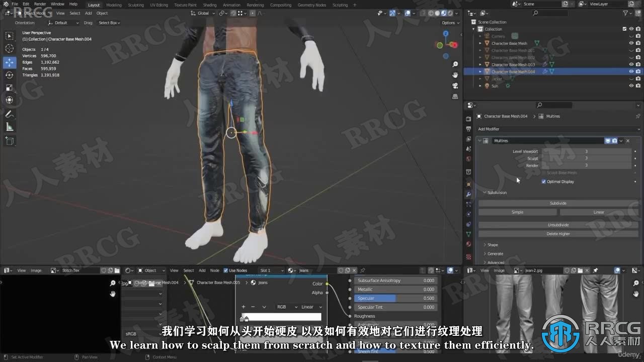The image size is (644, 362).
Task: Hide Character Base Mesh.004 in viewport
Action: [631, 71]
